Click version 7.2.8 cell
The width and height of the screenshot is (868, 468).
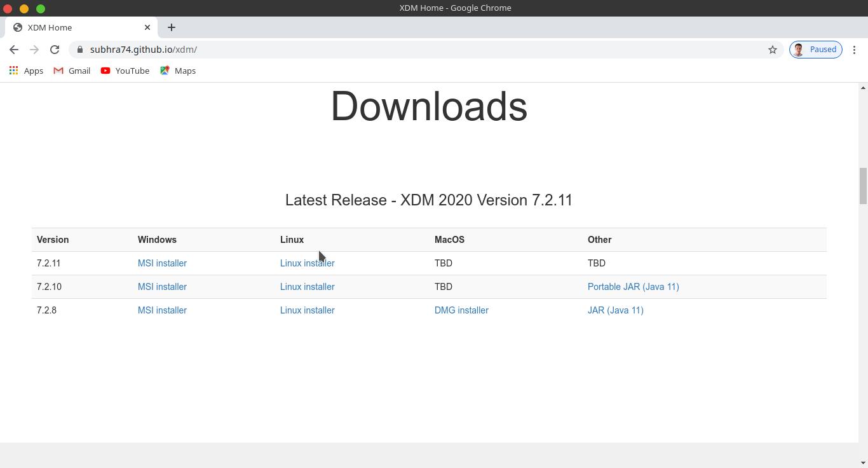coord(46,310)
